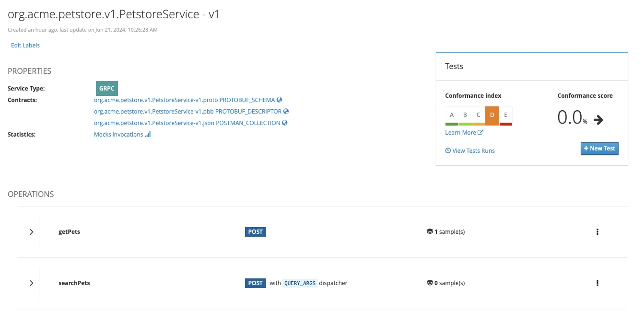
Task: Click samples stack icon in getPets row
Action: tap(430, 232)
